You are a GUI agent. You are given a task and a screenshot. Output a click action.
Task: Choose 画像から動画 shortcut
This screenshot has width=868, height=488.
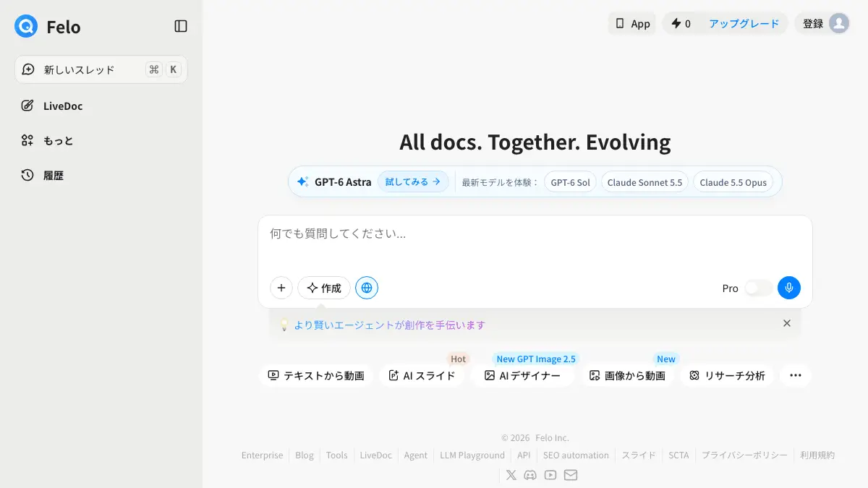click(627, 375)
